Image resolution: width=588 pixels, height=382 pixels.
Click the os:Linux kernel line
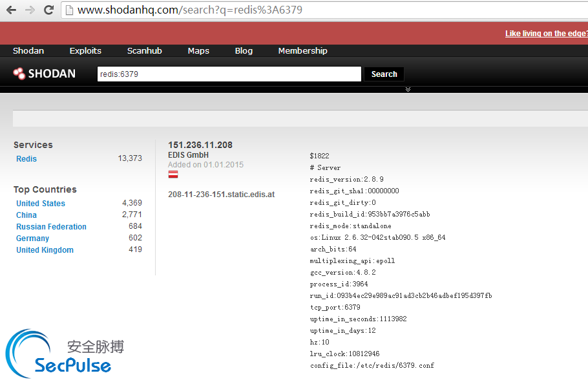[377, 237]
